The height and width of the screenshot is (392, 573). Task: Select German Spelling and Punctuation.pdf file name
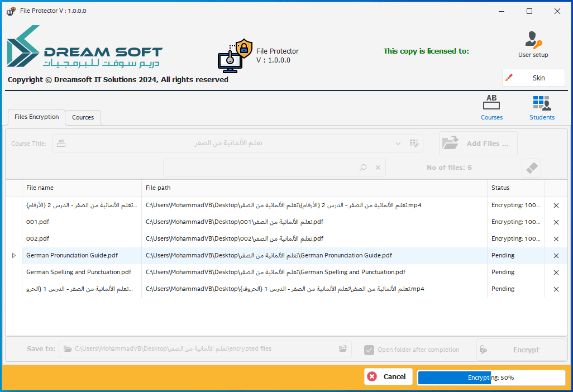click(x=82, y=272)
